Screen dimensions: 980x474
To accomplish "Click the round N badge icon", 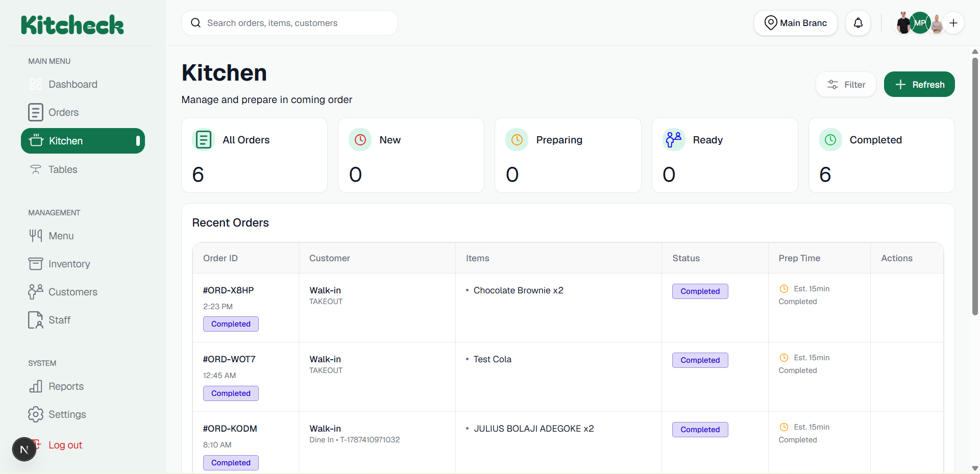I will 24,450.
